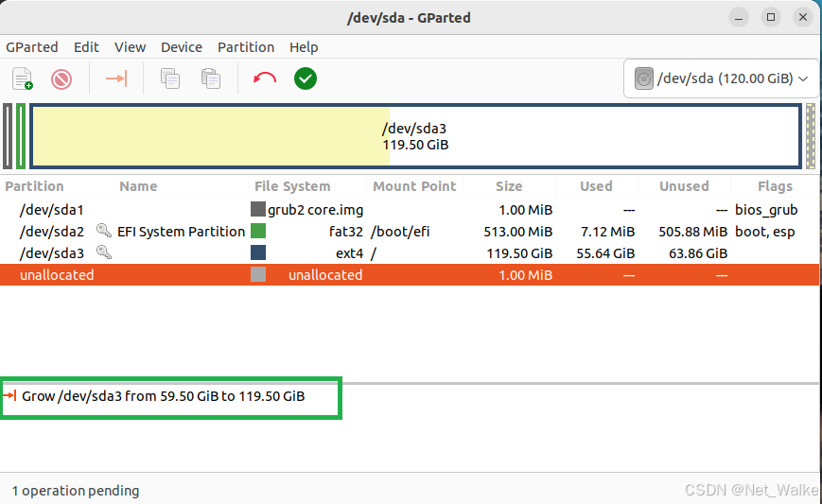822x504 pixels.
Task: Open the /dev/sda device dropdown
Action: coord(721,78)
